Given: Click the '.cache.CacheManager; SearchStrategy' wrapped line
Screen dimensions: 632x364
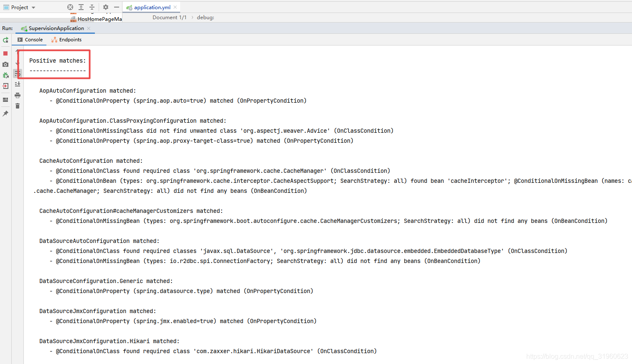Looking at the screenshot, I should click(x=170, y=191).
